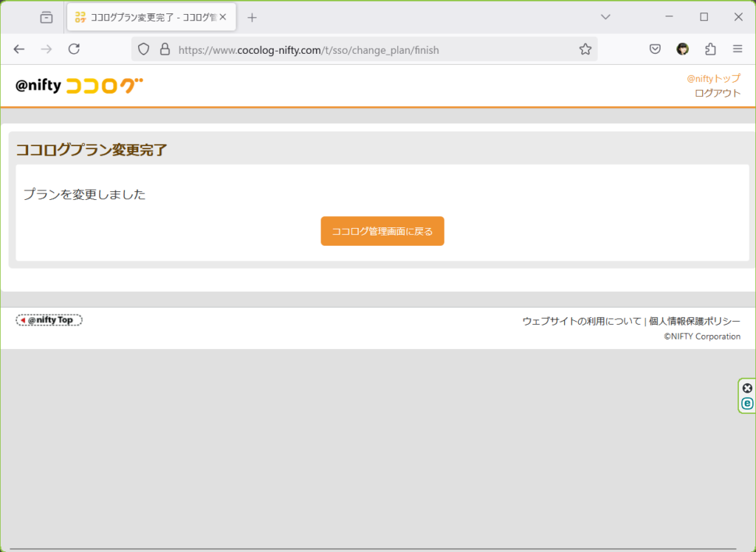Viewport: 756px width, 552px height.
Task: Close the ココログプラン変更完了 tab
Action: pyautogui.click(x=223, y=18)
